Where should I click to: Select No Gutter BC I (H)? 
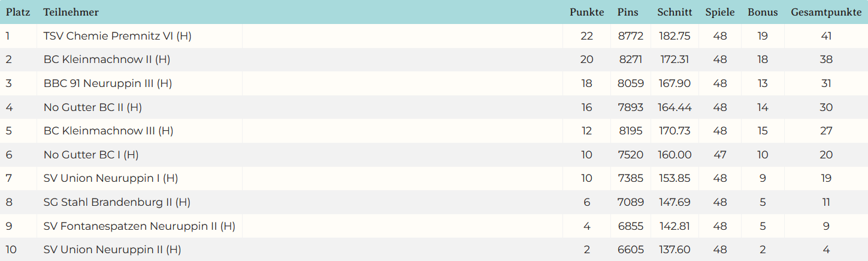(91, 155)
